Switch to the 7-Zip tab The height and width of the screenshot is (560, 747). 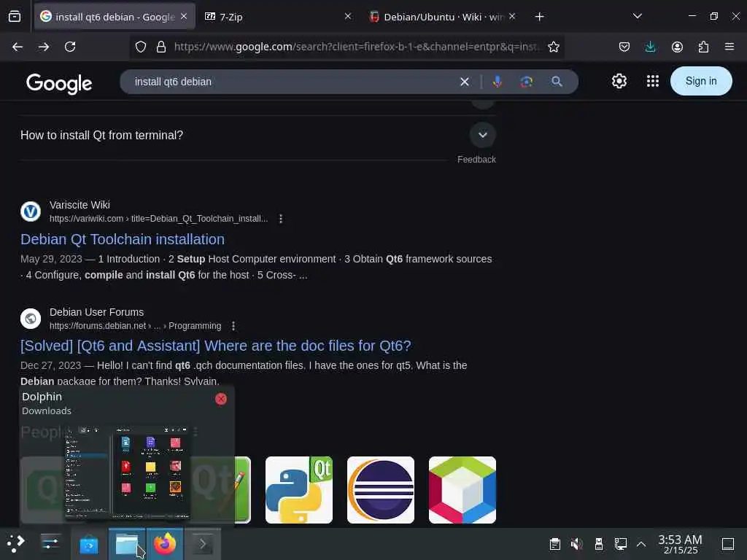[x=277, y=17]
